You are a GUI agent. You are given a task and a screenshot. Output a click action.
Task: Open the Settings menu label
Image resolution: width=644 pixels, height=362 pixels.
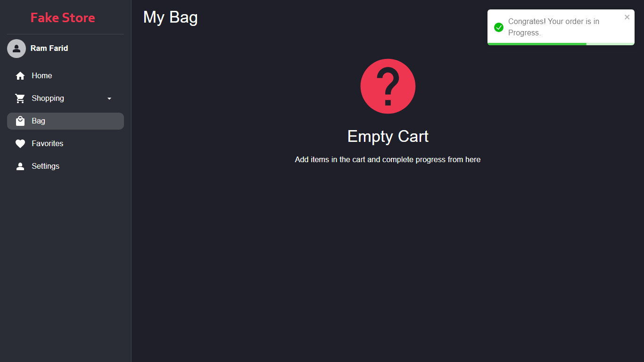pos(46,166)
